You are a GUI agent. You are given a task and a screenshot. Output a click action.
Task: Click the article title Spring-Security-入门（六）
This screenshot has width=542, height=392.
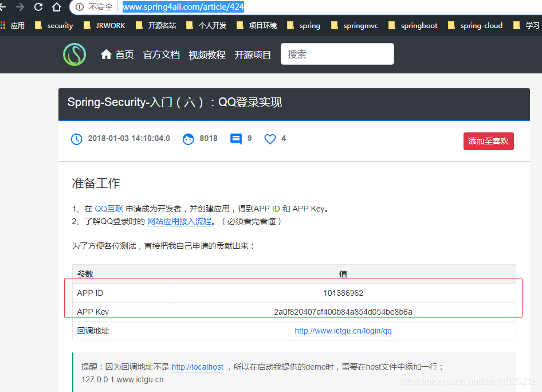click(175, 103)
